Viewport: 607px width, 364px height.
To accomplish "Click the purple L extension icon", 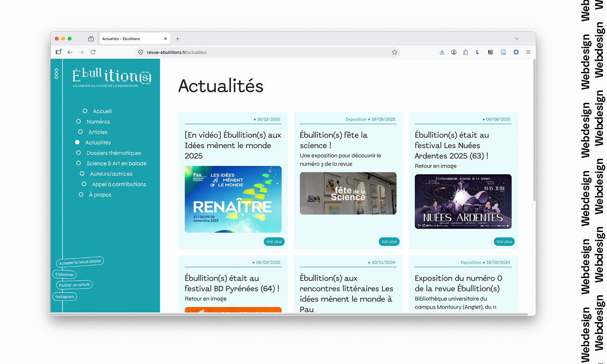I will (x=477, y=52).
